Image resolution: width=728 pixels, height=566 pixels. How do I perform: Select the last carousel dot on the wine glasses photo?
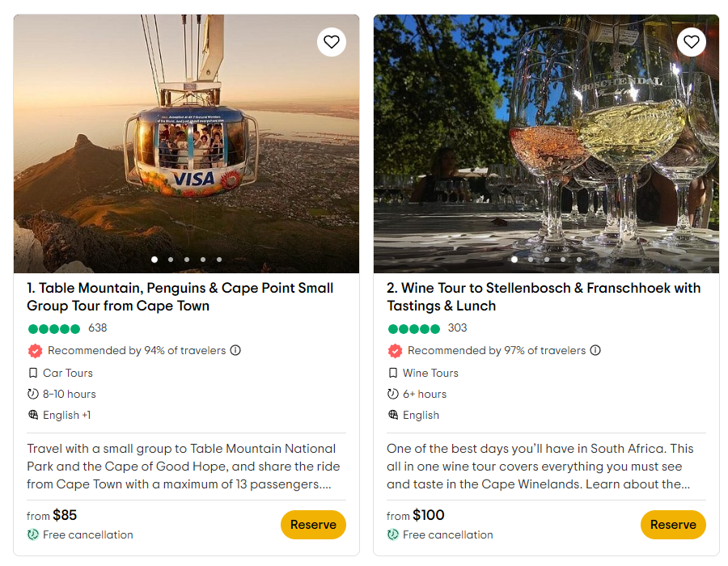click(578, 260)
